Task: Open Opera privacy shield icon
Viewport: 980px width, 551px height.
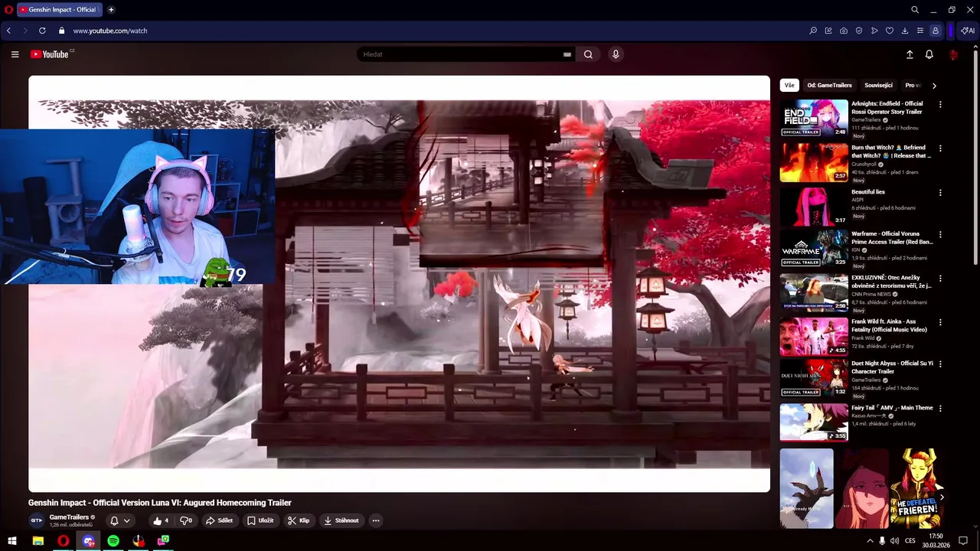Action: tap(859, 31)
